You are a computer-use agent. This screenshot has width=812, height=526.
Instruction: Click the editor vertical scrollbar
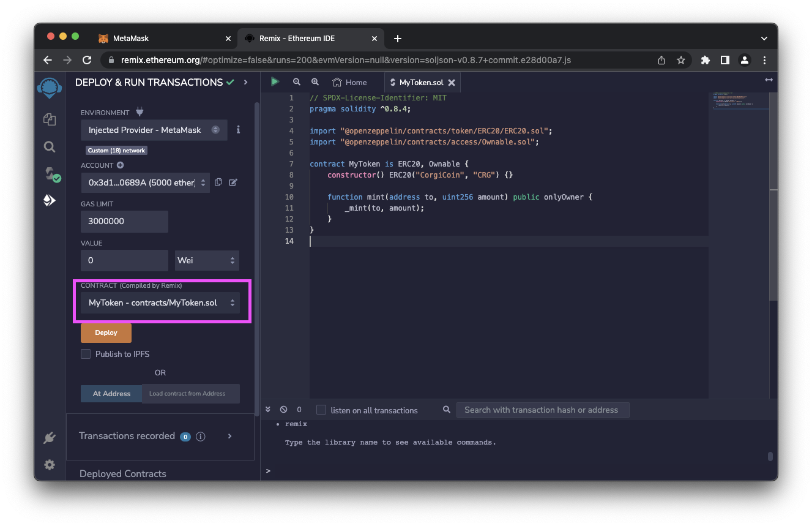(x=773, y=196)
